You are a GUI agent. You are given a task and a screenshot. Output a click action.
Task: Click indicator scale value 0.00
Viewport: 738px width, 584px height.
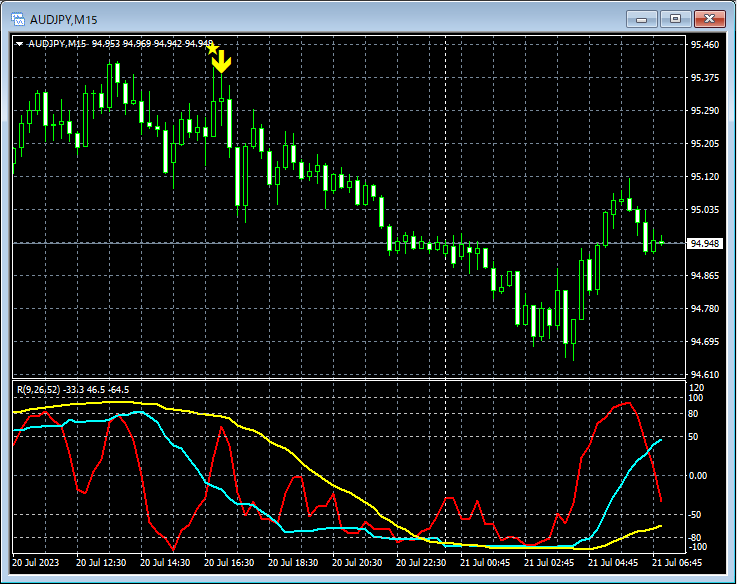(x=698, y=476)
